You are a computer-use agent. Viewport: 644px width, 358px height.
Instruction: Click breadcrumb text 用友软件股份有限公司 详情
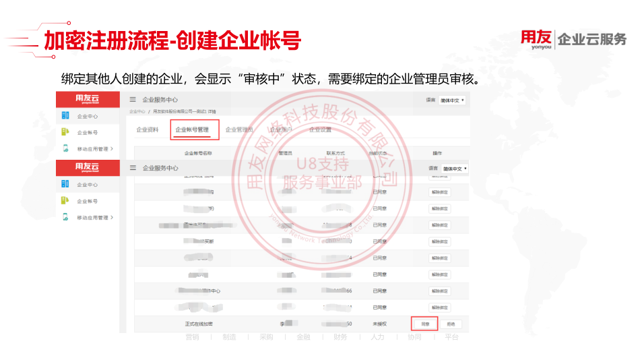click(x=185, y=111)
